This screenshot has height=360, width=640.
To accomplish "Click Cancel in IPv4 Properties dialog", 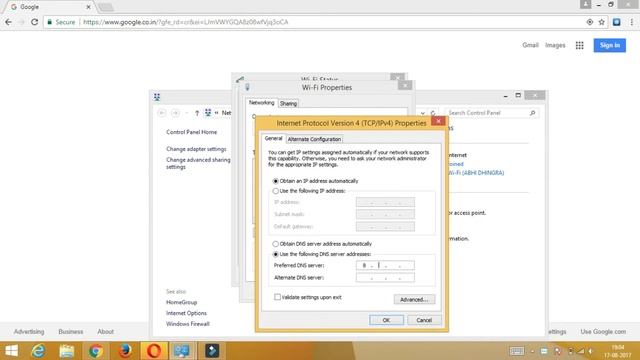I will [424, 320].
